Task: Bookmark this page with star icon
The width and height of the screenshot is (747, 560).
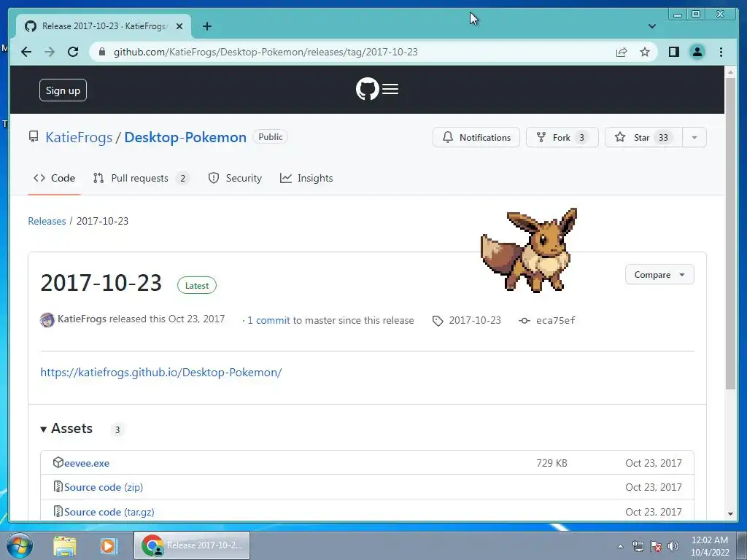Action: (645, 52)
